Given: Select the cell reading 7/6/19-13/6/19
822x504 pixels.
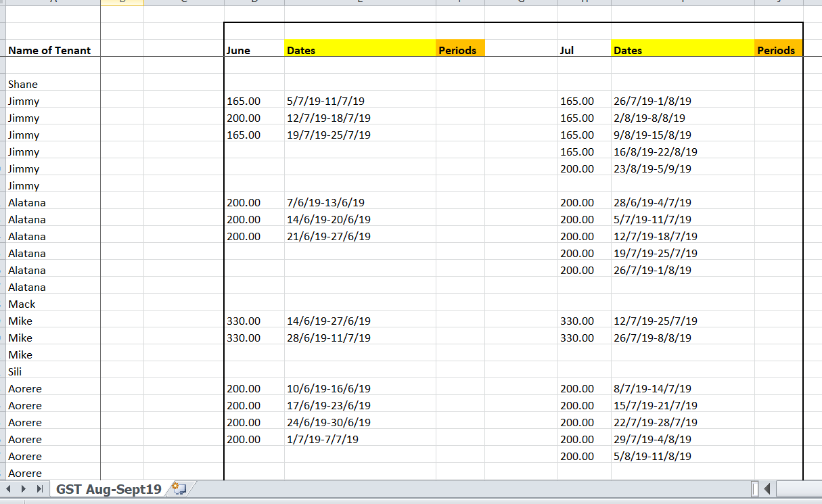Looking at the screenshot, I should click(x=360, y=200).
